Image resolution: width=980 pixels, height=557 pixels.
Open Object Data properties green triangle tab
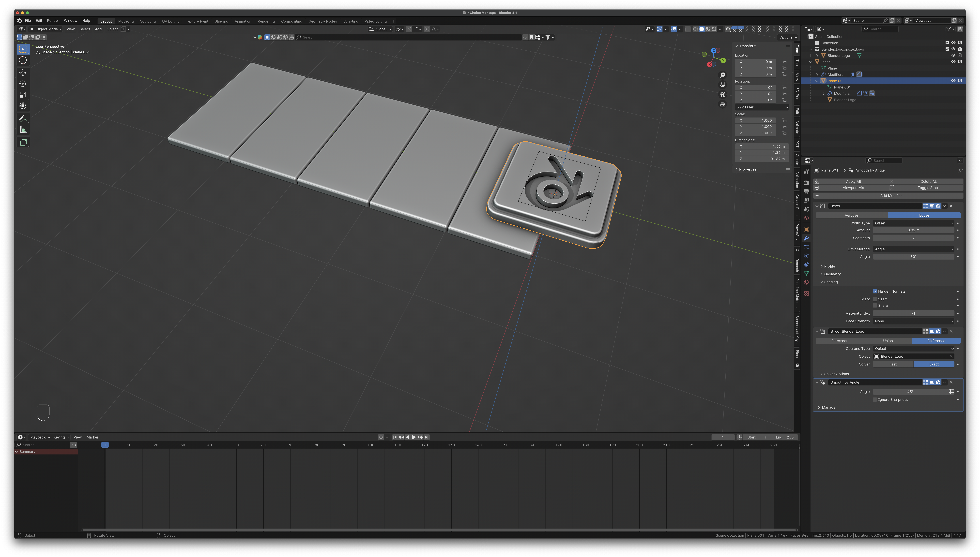pos(806,274)
